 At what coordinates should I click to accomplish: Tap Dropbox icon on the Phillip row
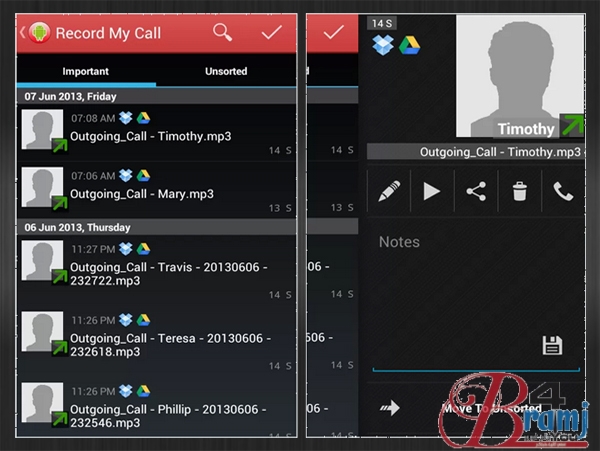(126, 391)
